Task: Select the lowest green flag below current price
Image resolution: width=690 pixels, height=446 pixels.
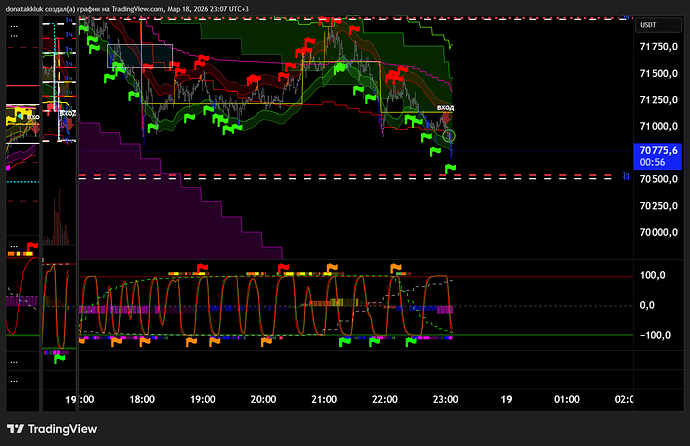Action: point(451,168)
